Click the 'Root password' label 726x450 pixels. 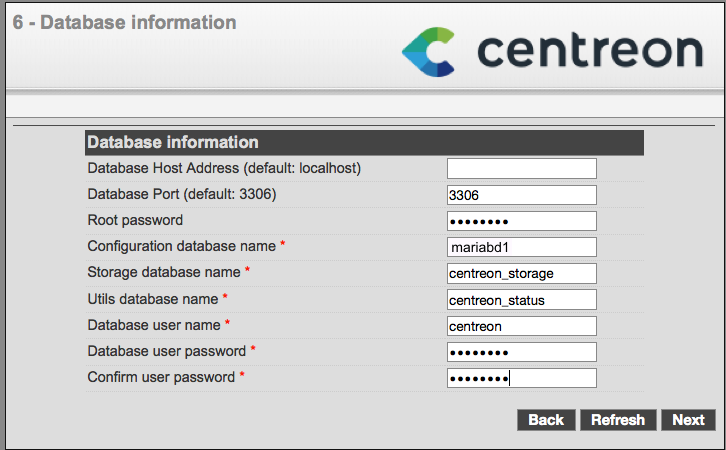[135, 220]
